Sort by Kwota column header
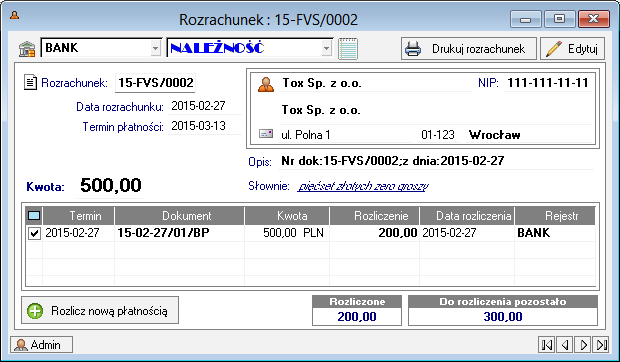This screenshot has height=362, width=620. [287, 216]
